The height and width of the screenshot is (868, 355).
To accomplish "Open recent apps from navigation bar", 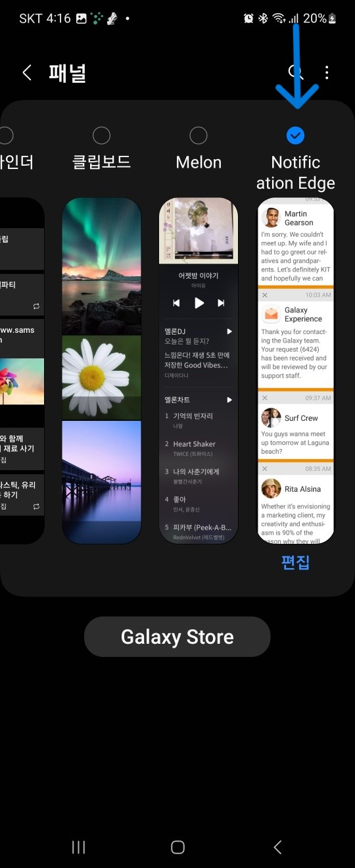I will point(78,848).
